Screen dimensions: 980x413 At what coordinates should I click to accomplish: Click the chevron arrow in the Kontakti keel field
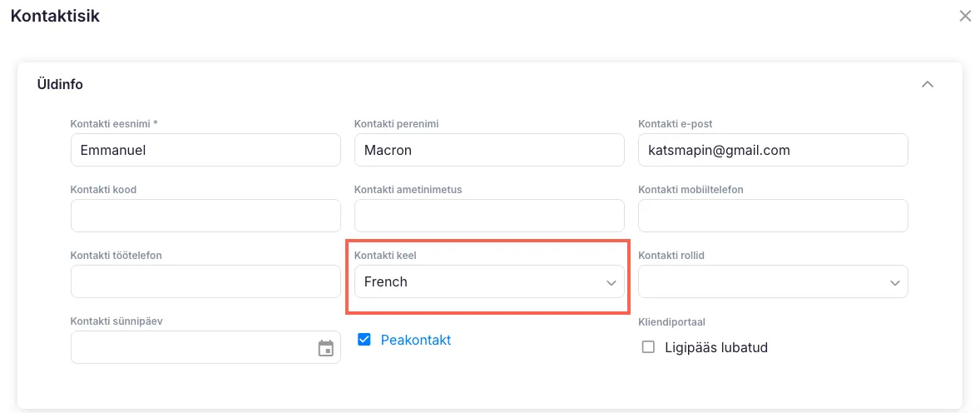click(611, 283)
